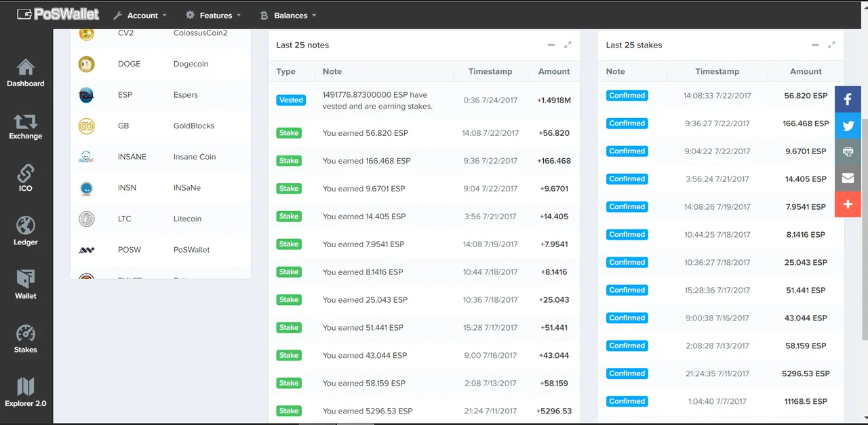Image resolution: width=868 pixels, height=425 pixels.
Task: Click note 'You earned 9.6701 ESP'
Action: pos(364,189)
